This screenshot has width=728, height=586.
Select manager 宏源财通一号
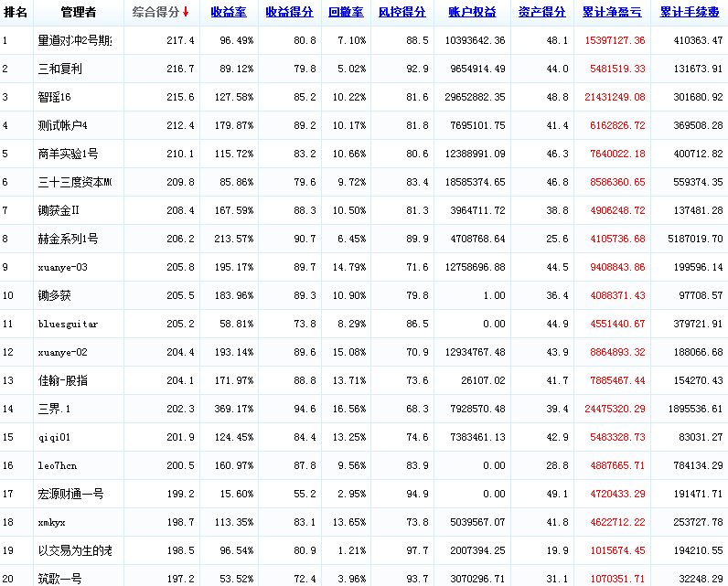pyautogui.click(x=70, y=495)
